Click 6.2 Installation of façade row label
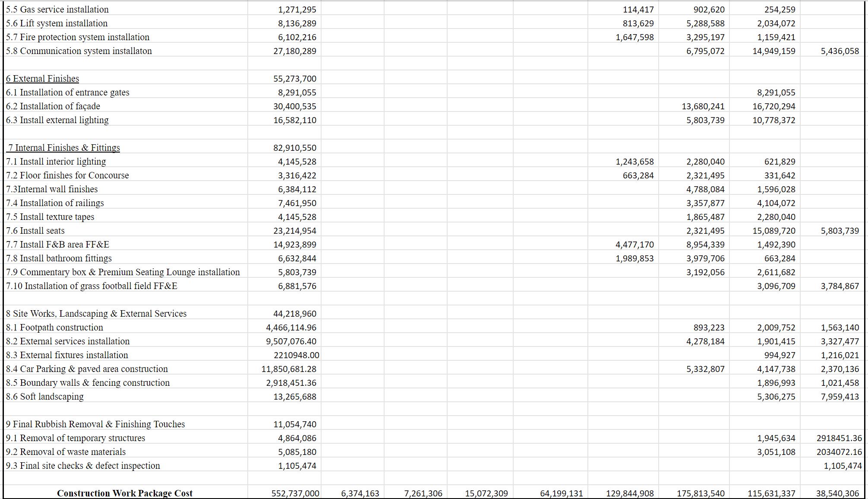 (x=53, y=106)
